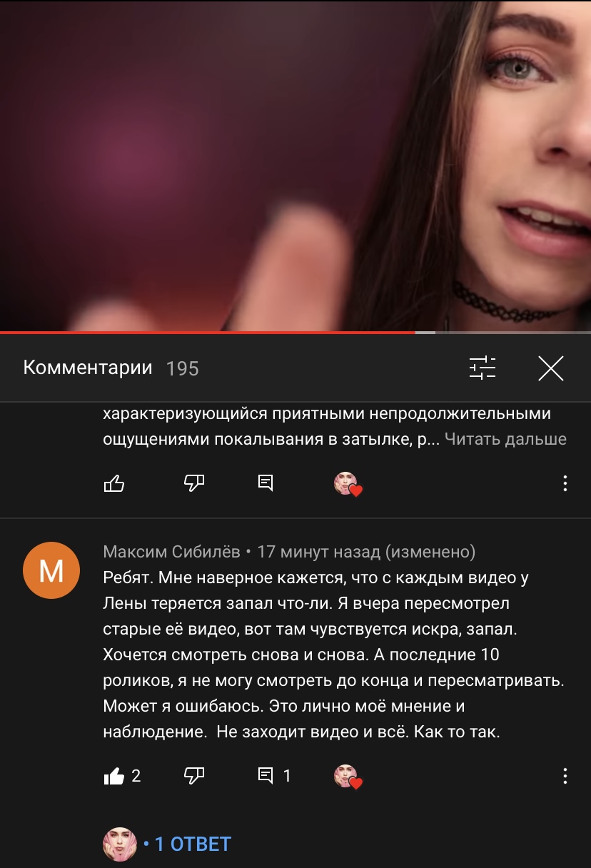The image size is (591, 868).
Task: Close the comments panel
Action: click(x=550, y=368)
